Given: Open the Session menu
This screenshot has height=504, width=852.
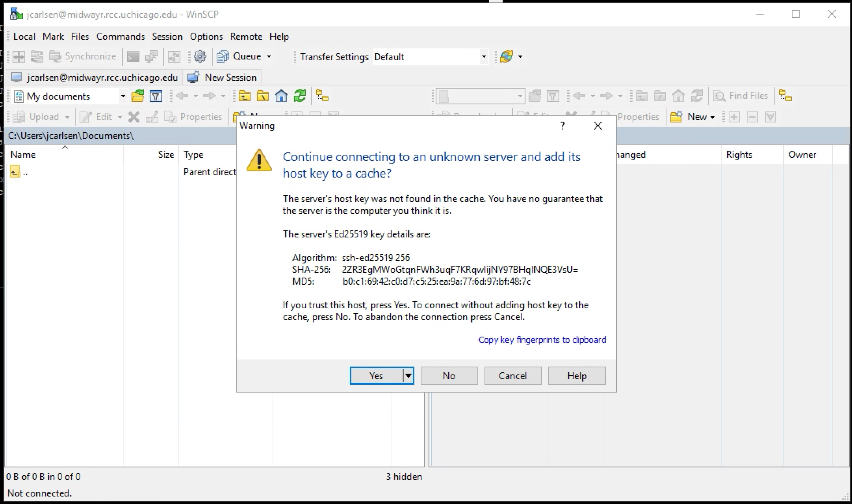Looking at the screenshot, I should [167, 37].
